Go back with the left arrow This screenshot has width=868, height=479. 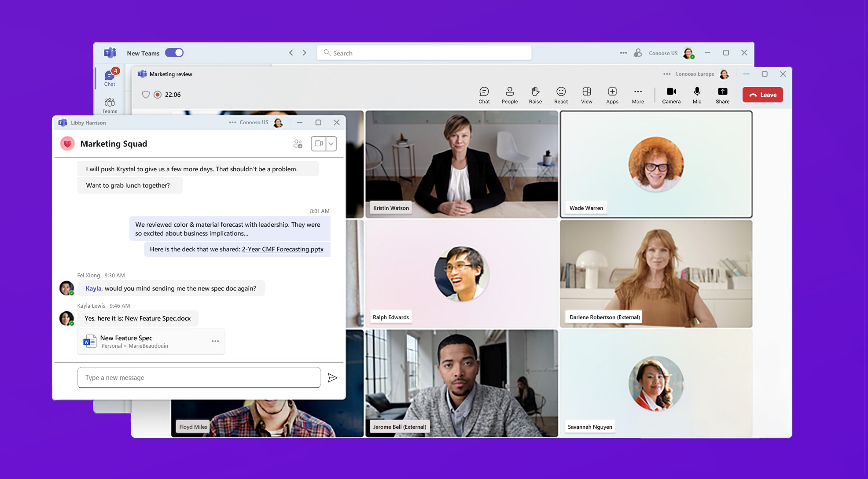291,53
